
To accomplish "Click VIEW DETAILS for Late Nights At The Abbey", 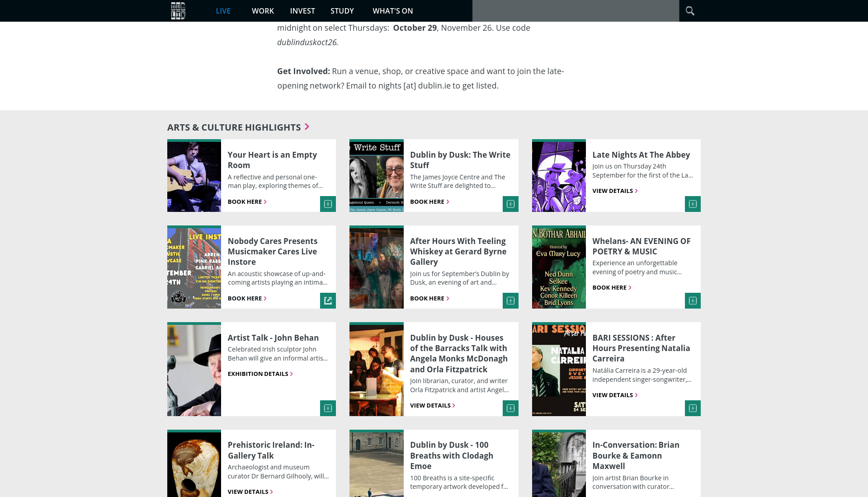I will point(615,191).
